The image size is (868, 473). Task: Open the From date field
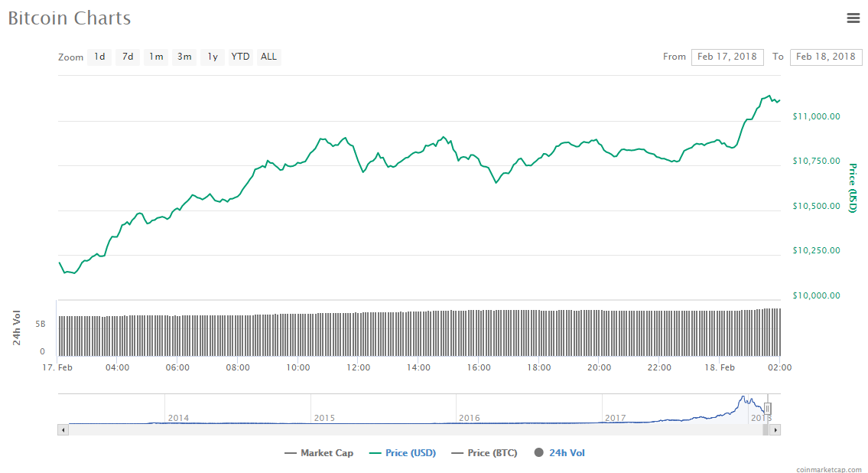click(727, 57)
